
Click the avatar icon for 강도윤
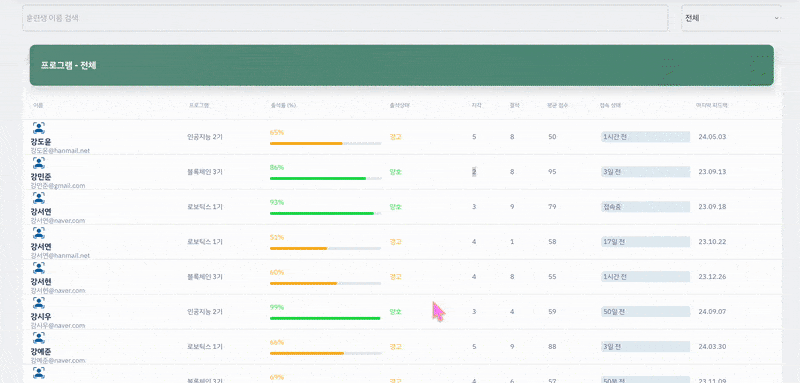click(38, 128)
